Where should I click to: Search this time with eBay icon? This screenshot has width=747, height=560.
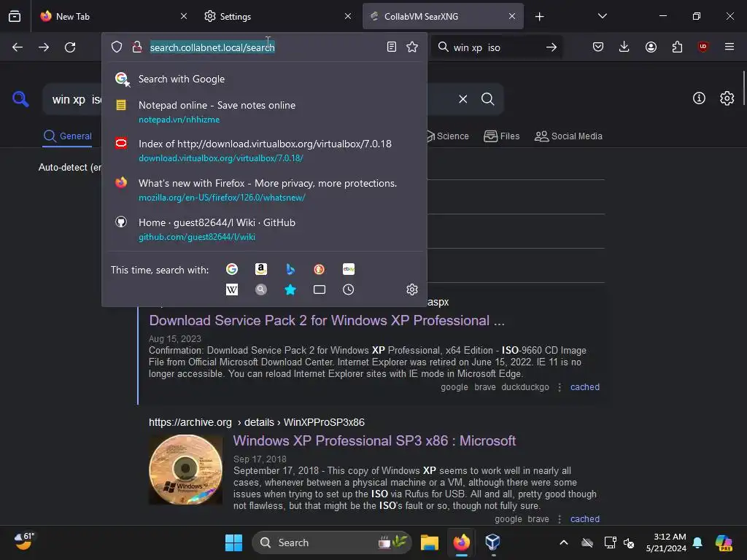click(348, 269)
